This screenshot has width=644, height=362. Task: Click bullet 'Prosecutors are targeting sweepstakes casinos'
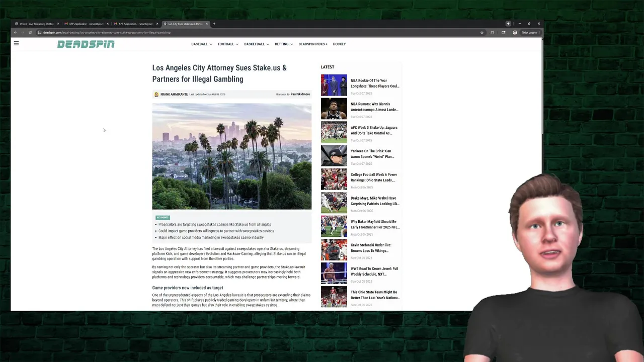(215, 224)
